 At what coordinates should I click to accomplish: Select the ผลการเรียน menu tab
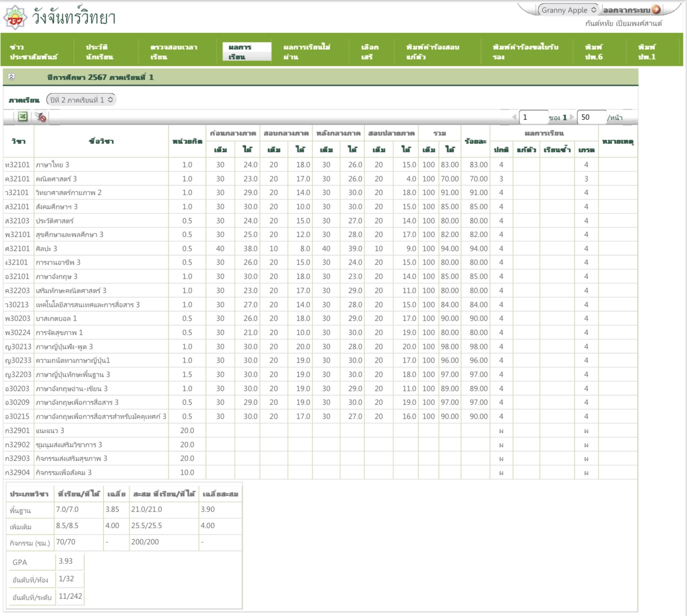247,52
